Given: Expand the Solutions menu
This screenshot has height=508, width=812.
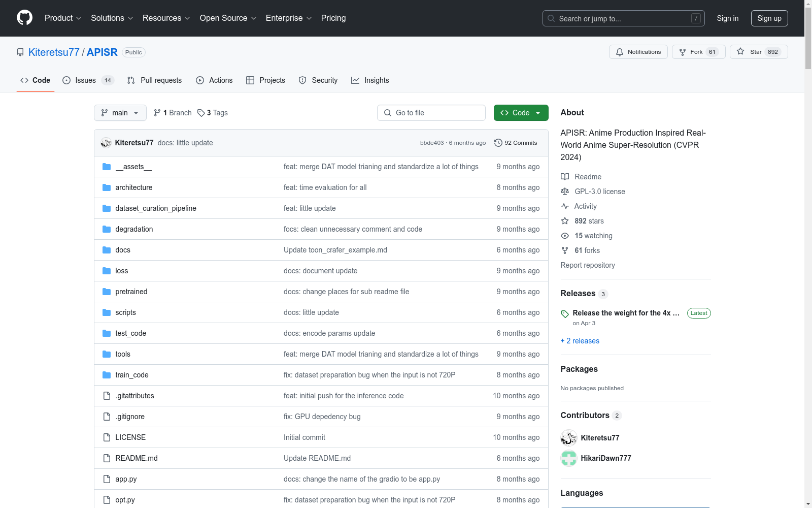Looking at the screenshot, I should [x=112, y=18].
